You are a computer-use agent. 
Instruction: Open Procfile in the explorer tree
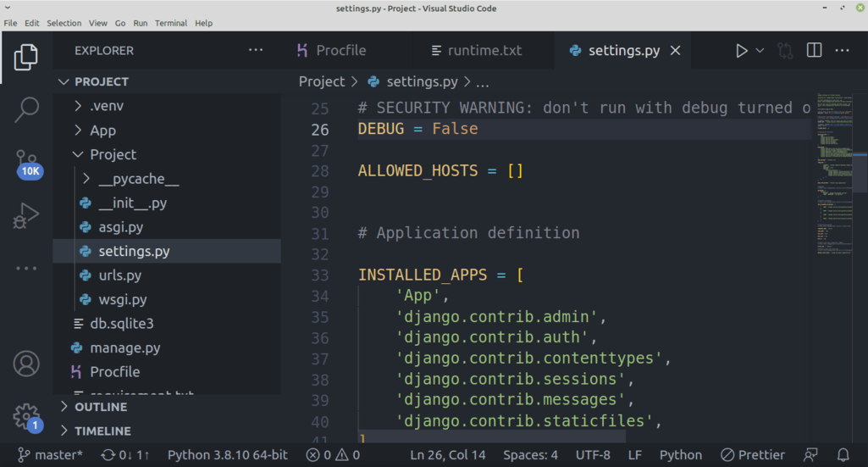[x=167, y=372]
